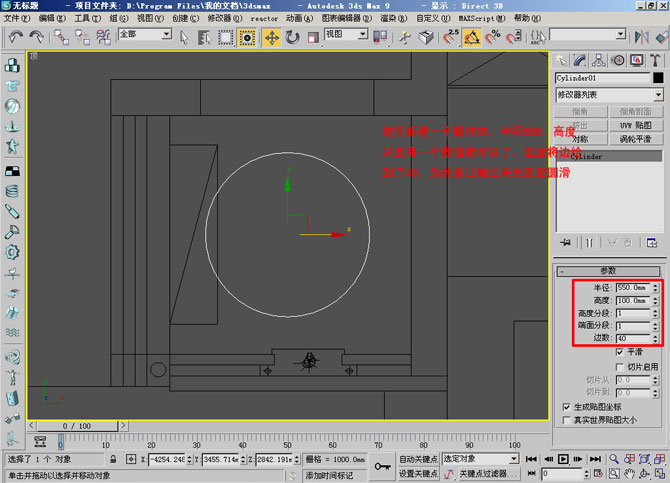670x483 pixels.
Task: Click the Zoom magnifier viewport icon
Action: [614, 459]
